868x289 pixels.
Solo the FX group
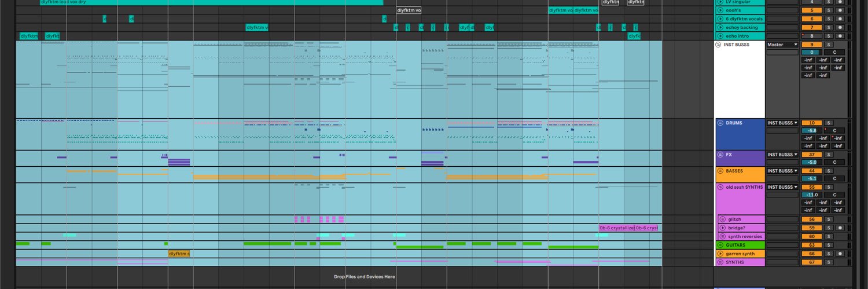(829, 155)
